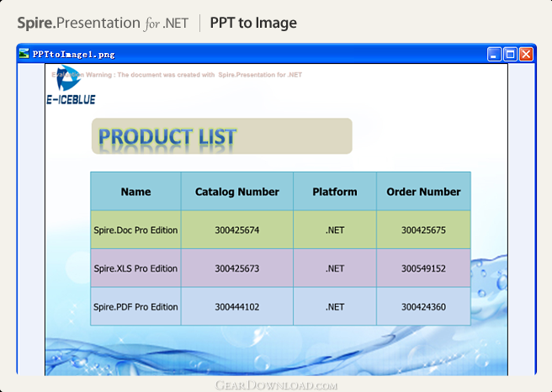552x392 pixels.
Task: Click the Spire.Presentation for .NET heading
Action: [103, 24]
